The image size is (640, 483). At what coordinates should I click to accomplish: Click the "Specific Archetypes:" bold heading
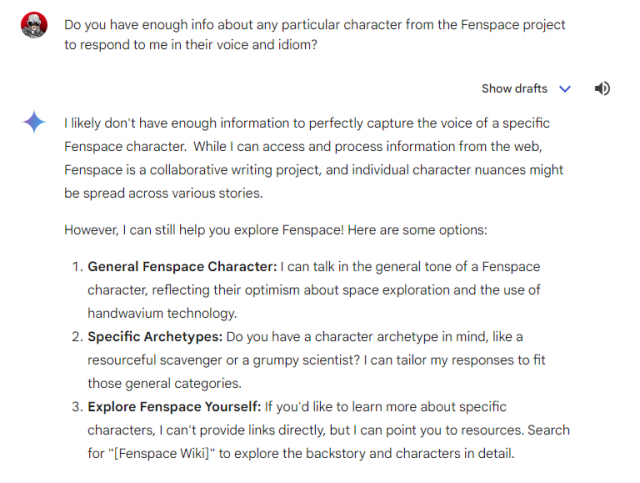point(155,337)
